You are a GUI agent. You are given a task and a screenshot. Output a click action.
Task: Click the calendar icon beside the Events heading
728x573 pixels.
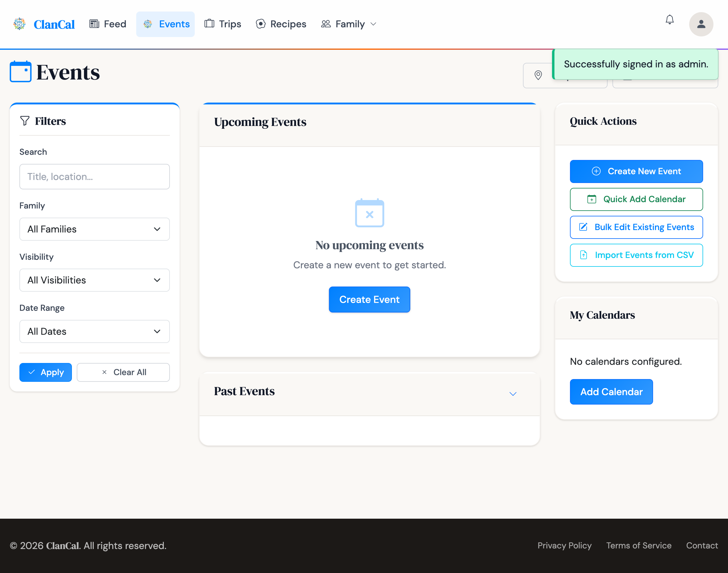[x=20, y=71]
